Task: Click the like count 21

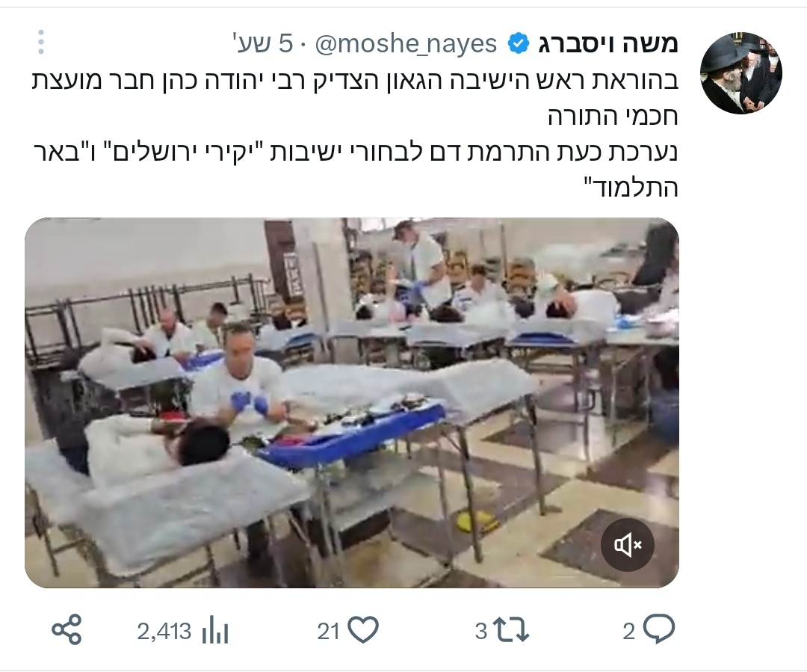Action: tap(328, 632)
